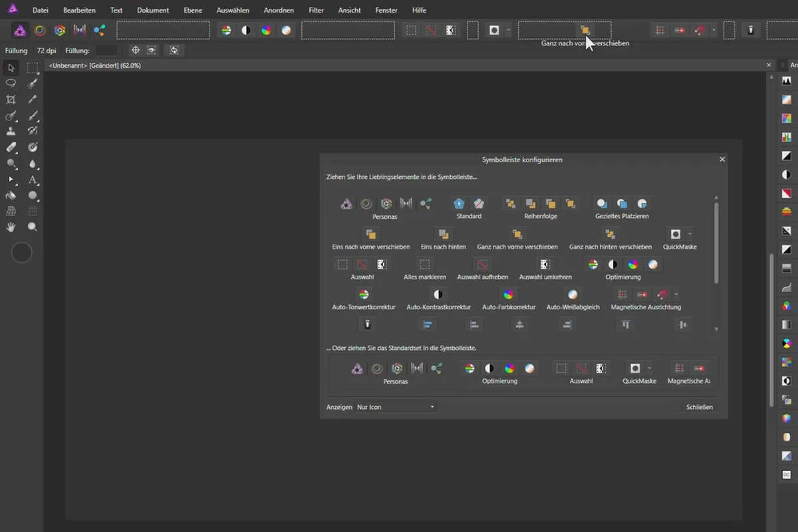Select the hand View tool
Image resolution: width=798 pixels, height=532 pixels.
pyautogui.click(x=11, y=227)
